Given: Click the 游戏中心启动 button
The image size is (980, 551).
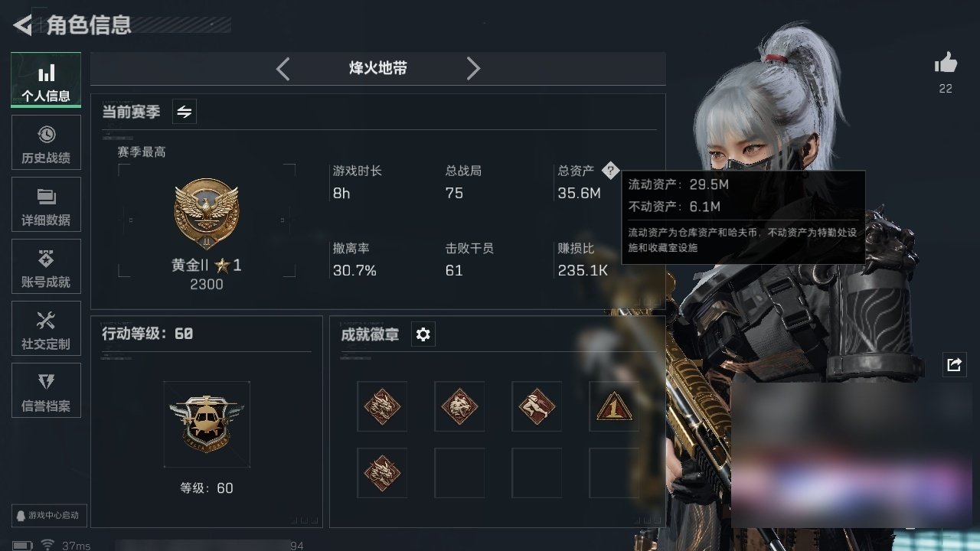Looking at the screenshot, I should pos(48,515).
